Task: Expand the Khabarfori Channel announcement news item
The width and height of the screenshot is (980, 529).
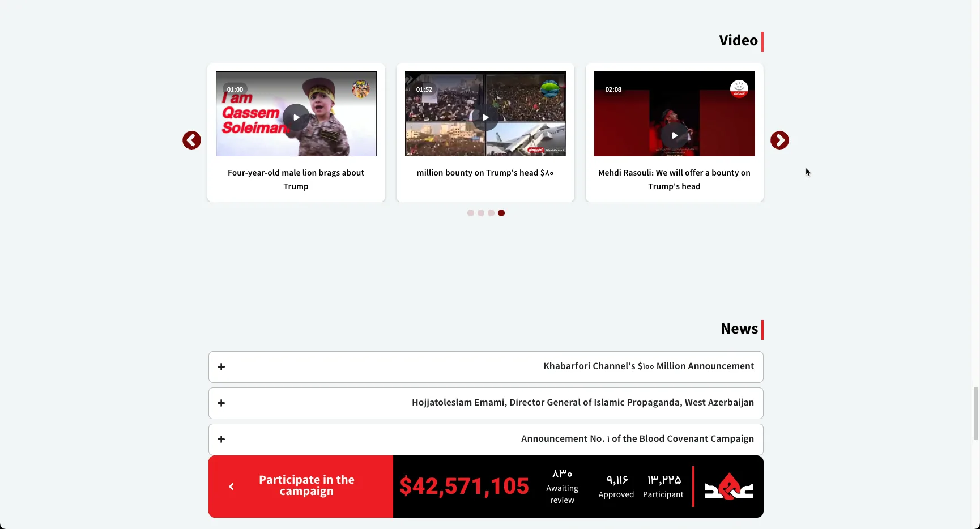Action: [221, 367]
